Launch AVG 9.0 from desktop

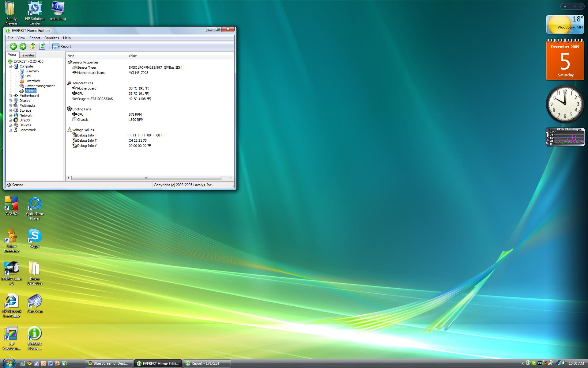11,206
